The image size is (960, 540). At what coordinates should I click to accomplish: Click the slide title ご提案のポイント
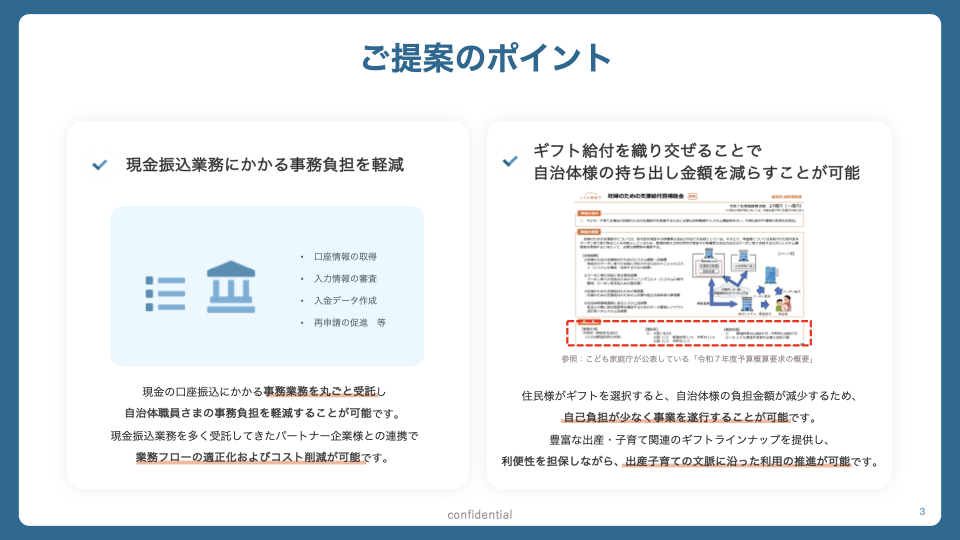click(x=486, y=58)
